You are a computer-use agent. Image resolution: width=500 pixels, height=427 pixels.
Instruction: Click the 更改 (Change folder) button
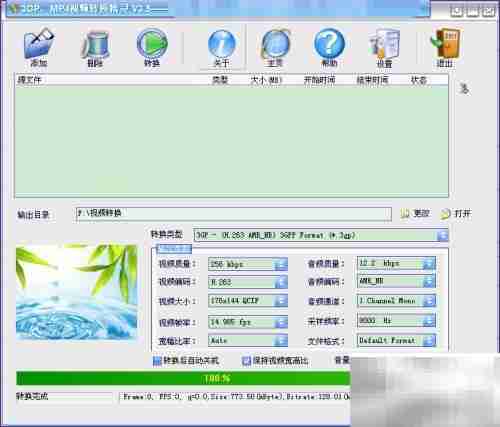coord(415,213)
